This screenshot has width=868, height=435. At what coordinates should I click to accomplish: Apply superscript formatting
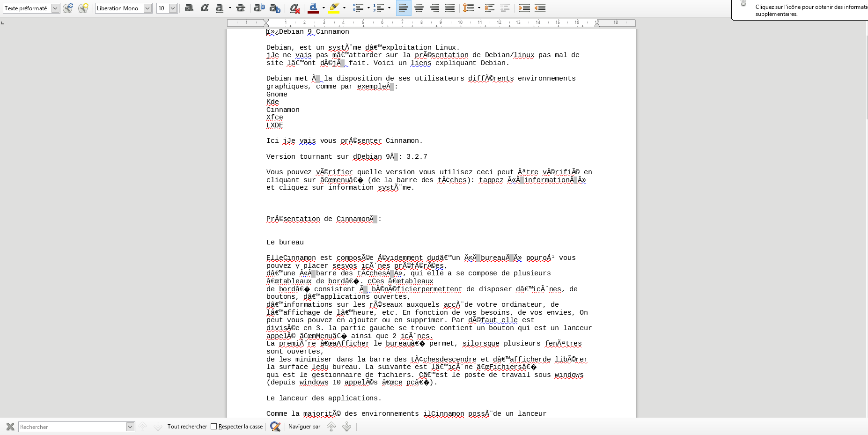tap(259, 8)
